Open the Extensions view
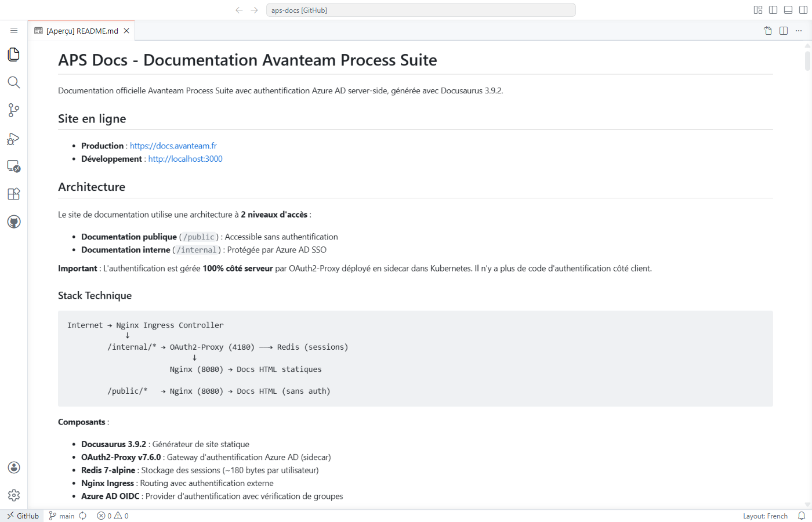 [x=13, y=193]
